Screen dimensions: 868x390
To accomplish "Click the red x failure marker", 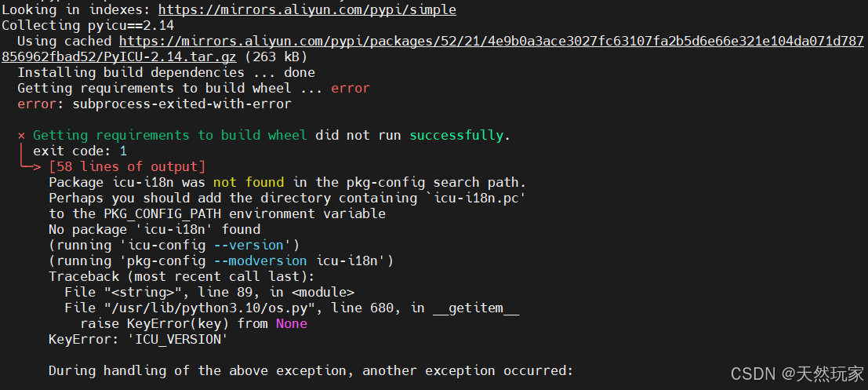I will [22, 136].
